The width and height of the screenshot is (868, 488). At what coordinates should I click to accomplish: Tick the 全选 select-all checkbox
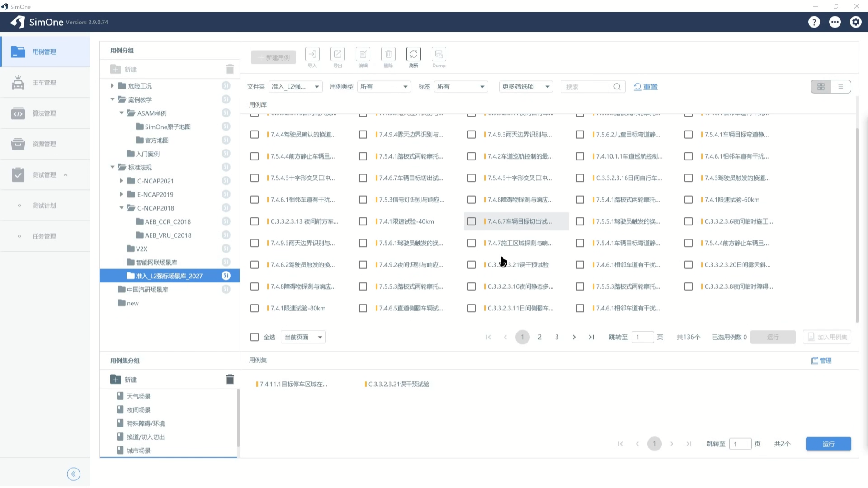pos(255,337)
